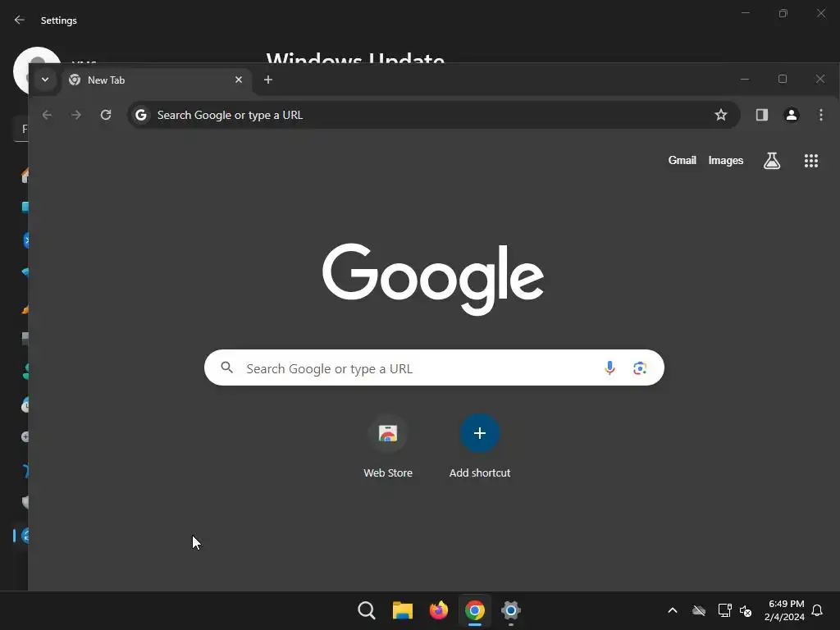Click the back arrow in the Settings window

click(x=20, y=20)
